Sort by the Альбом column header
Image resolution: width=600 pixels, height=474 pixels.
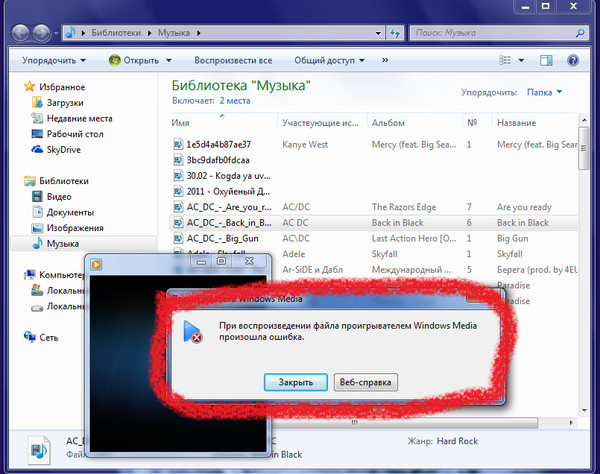(x=415, y=123)
